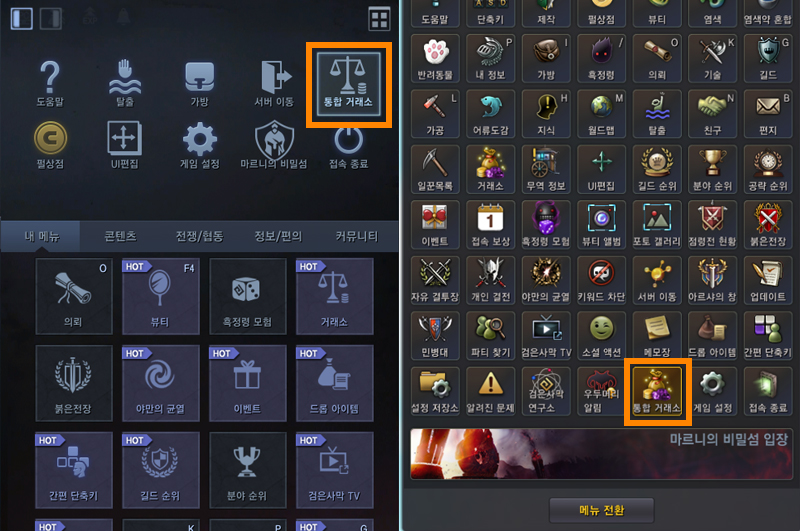Open the 접속 보상 calendar icon
Image resolution: width=800 pixels, height=531 pixels.
(x=490, y=225)
